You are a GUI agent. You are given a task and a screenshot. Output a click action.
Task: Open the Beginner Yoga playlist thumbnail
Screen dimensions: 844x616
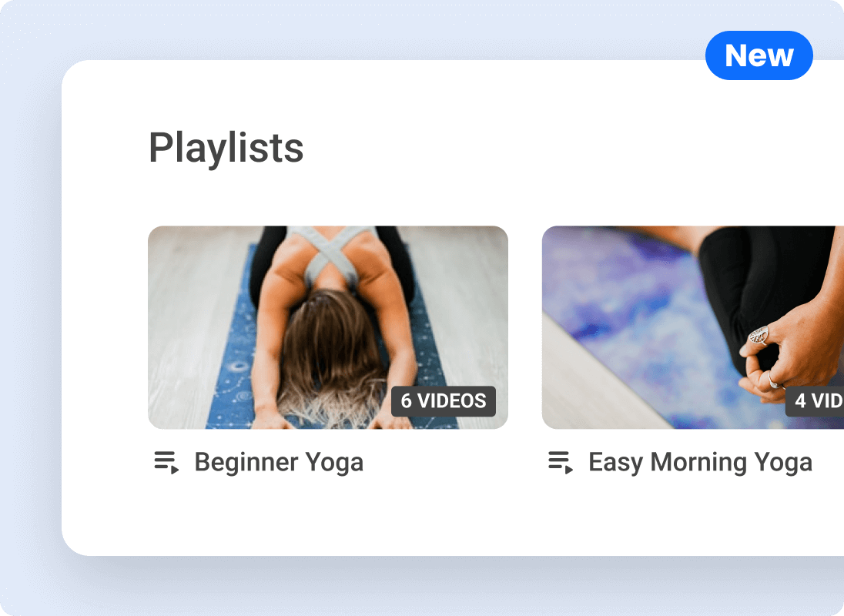pyautogui.click(x=328, y=327)
